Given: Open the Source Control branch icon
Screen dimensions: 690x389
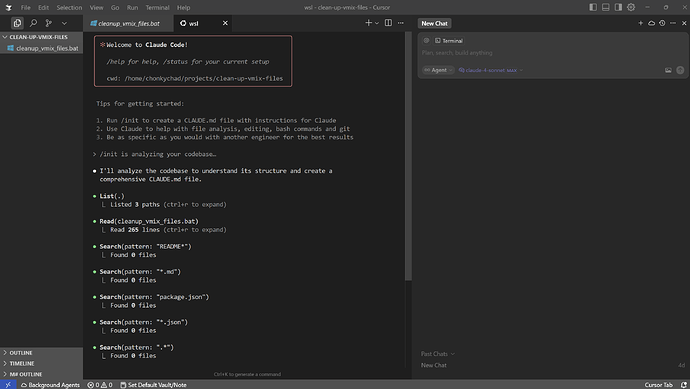Looking at the screenshot, I should click(x=48, y=23).
